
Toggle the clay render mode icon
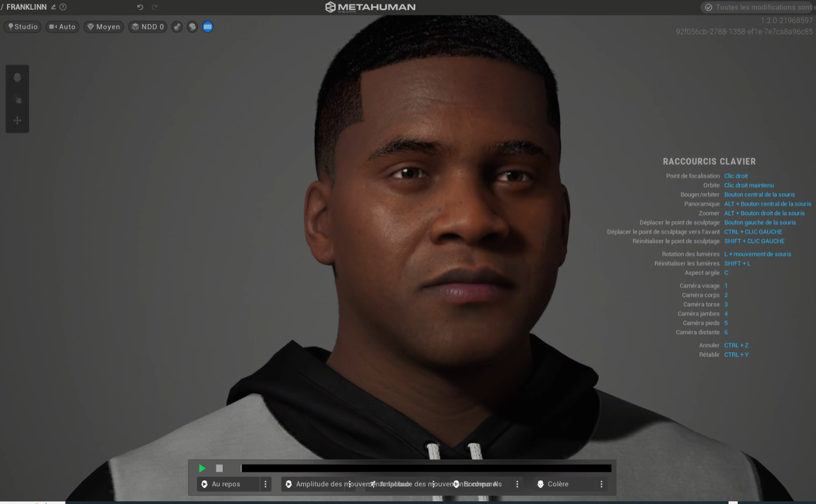click(x=177, y=27)
